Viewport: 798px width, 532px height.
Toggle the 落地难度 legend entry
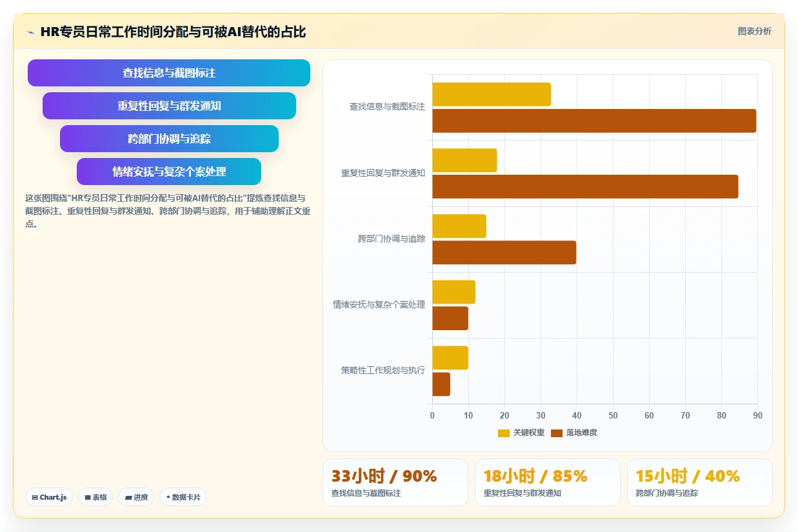pos(574,433)
